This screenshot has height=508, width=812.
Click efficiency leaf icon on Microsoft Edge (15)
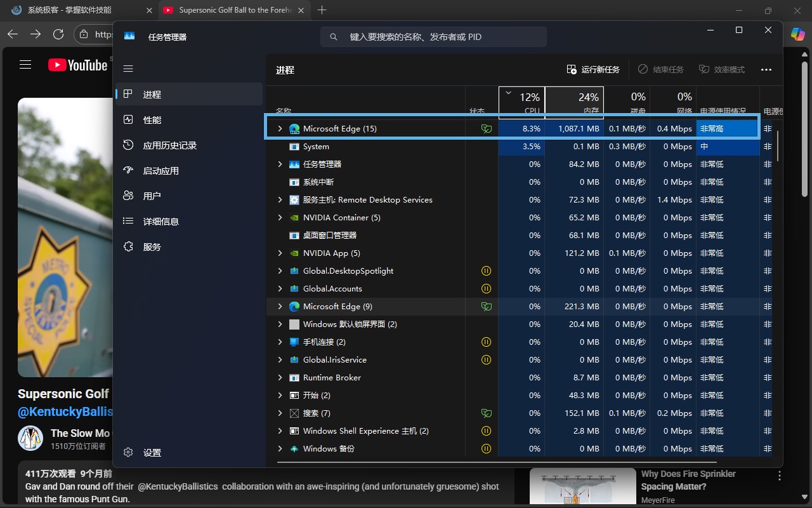487,128
